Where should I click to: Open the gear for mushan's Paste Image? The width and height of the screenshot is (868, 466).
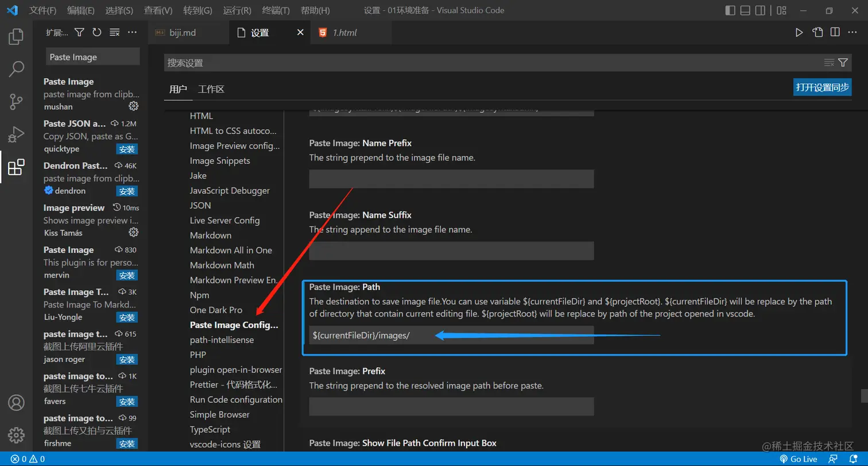(134, 106)
